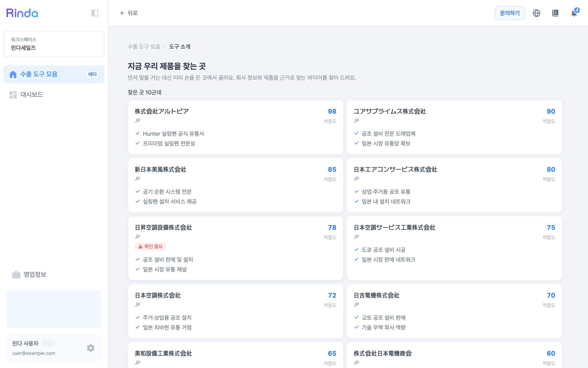Open the 株式会社日本電機商会 card
The width and height of the screenshot is (588, 368).
(454, 355)
